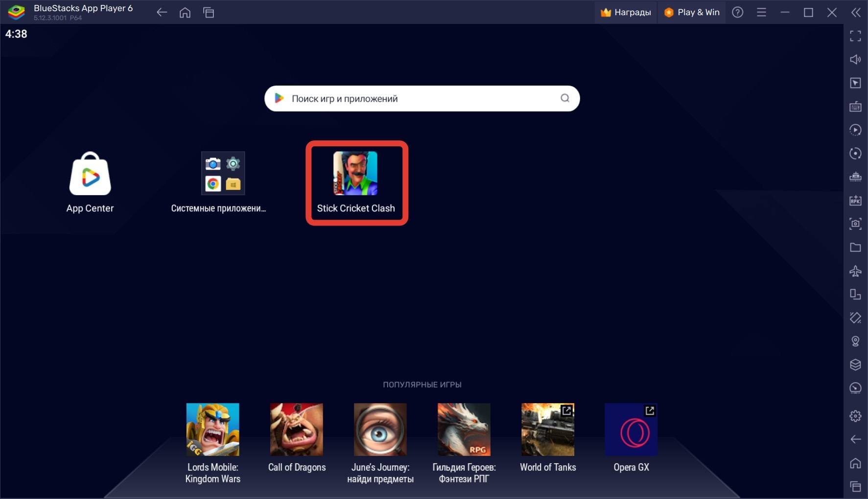Go back using top bar arrow
The image size is (868, 499).
tap(162, 12)
